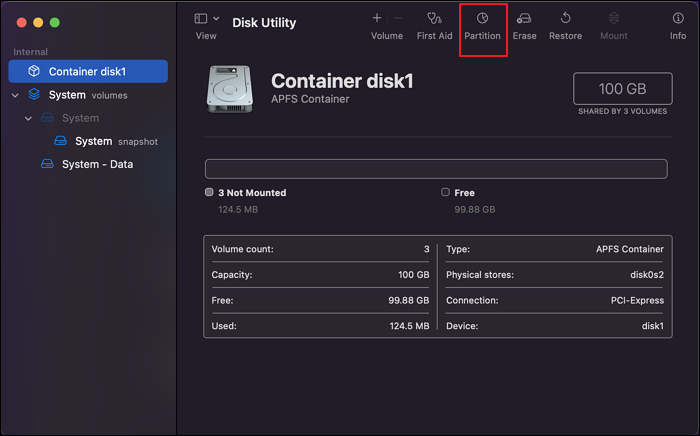Select the System volumes entry
The width and height of the screenshot is (700, 436).
pos(67,95)
